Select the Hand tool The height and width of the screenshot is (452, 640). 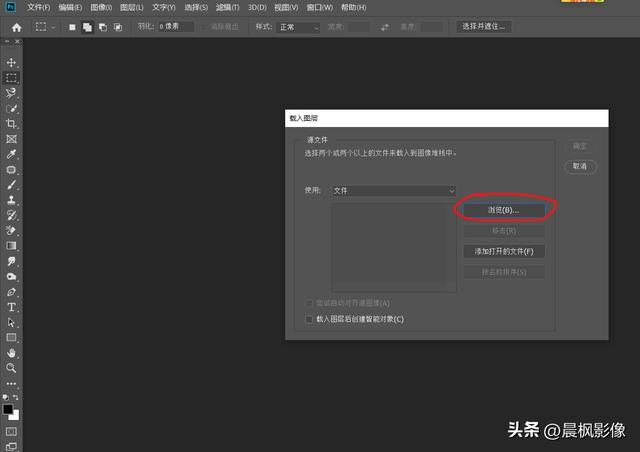point(11,353)
